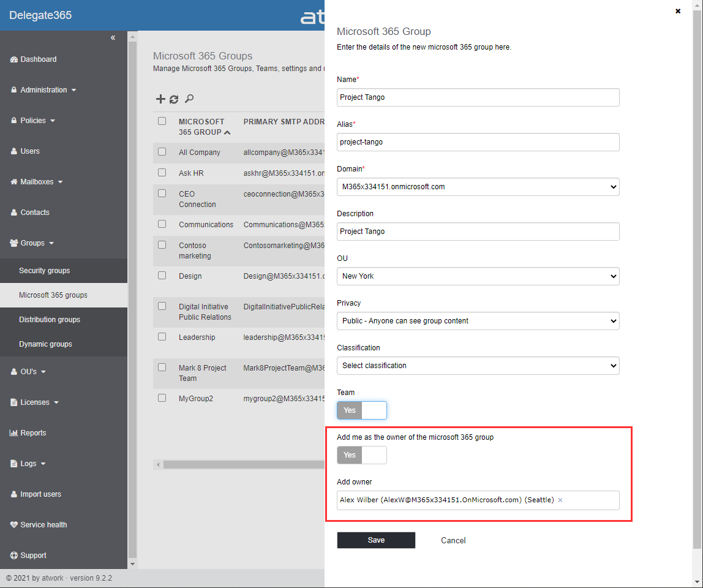Expand the Policies menu
This screenshot has height=588, width=703.
point(33,120)
